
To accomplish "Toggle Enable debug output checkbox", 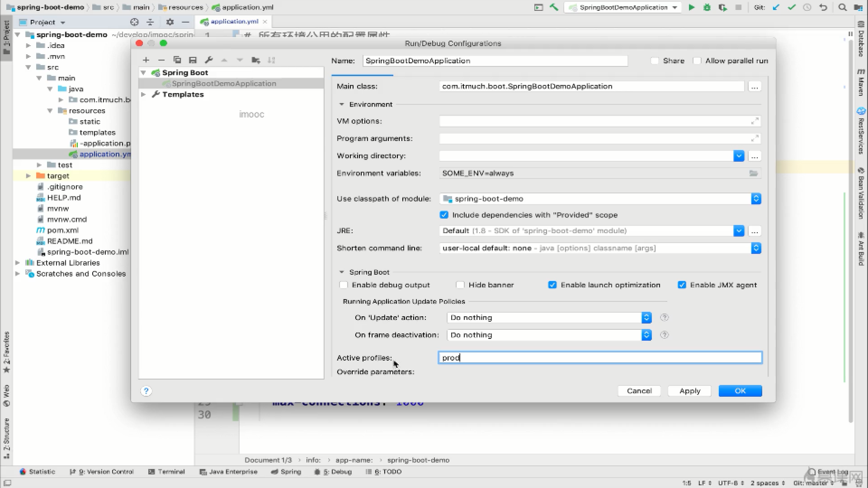I will tap(344, 285).
